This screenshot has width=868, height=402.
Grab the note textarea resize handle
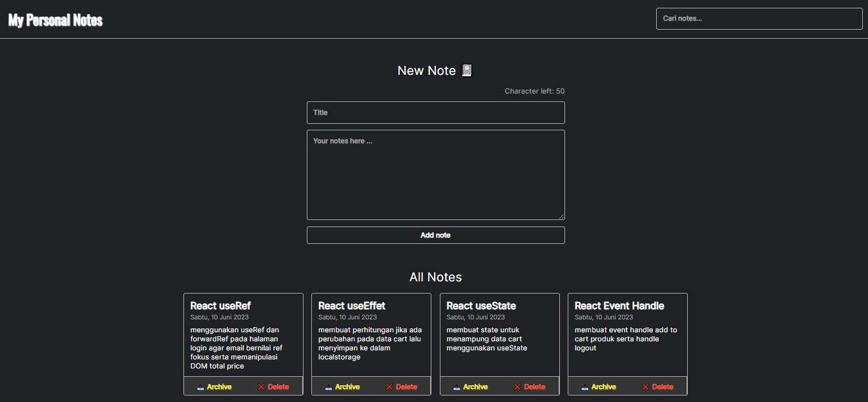click(561, 216)
